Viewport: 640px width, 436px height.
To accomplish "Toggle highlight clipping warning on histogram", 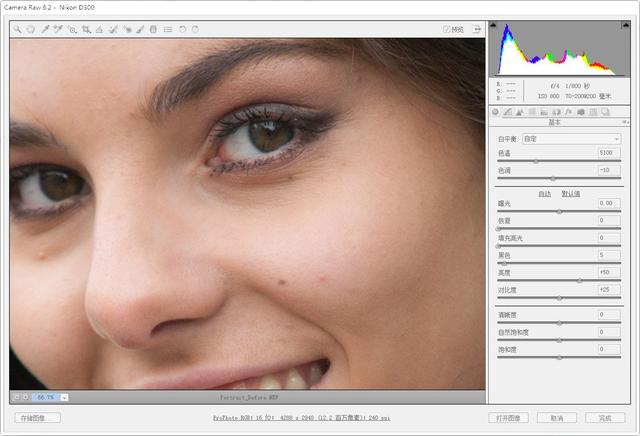I will [625, 25].
